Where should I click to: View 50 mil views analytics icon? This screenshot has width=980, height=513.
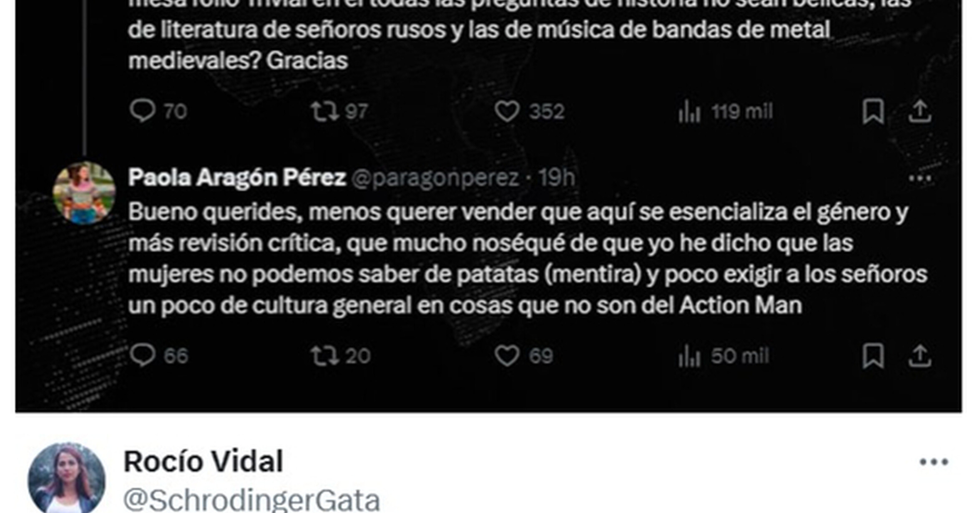689,356
